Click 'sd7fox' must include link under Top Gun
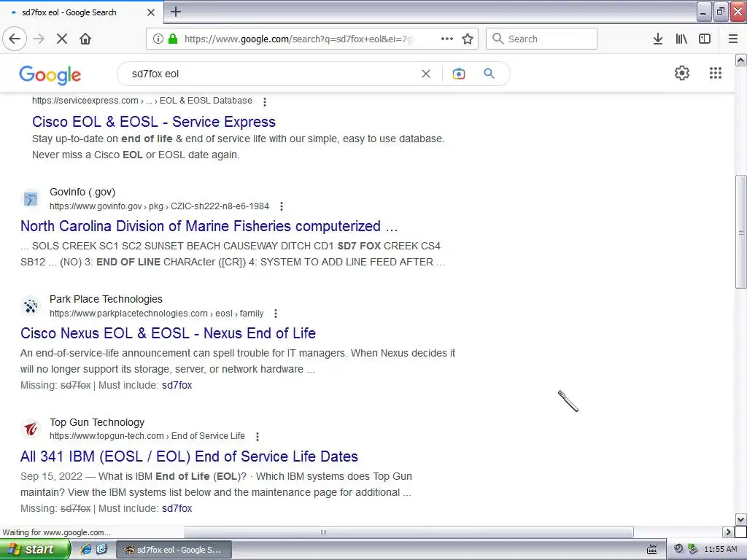747x560 pixels. pyautogui.click(x=177, y=508)
